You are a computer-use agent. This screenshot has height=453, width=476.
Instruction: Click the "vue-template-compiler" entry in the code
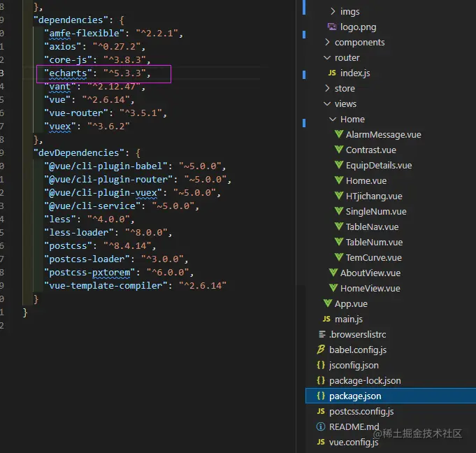click(x=106, y=286)
